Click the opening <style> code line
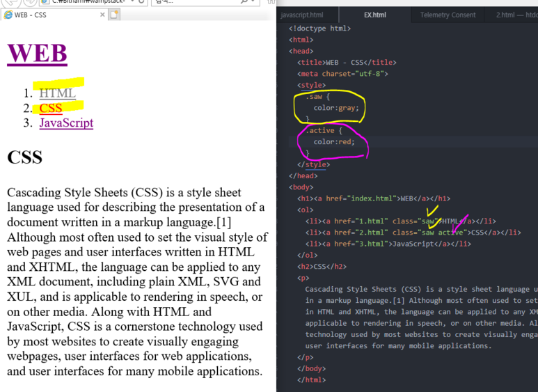The image size is (538, 392). click(311, 85)
